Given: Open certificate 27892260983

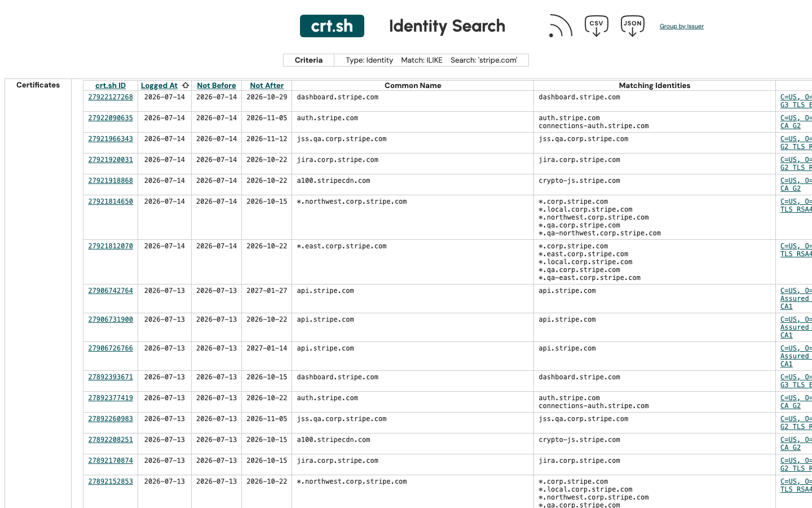Looking at the screenshot, I should [111, 419].
